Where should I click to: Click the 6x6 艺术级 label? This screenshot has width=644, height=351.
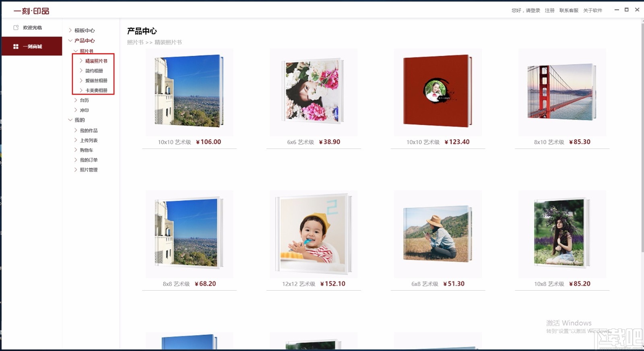click(300, 142)
